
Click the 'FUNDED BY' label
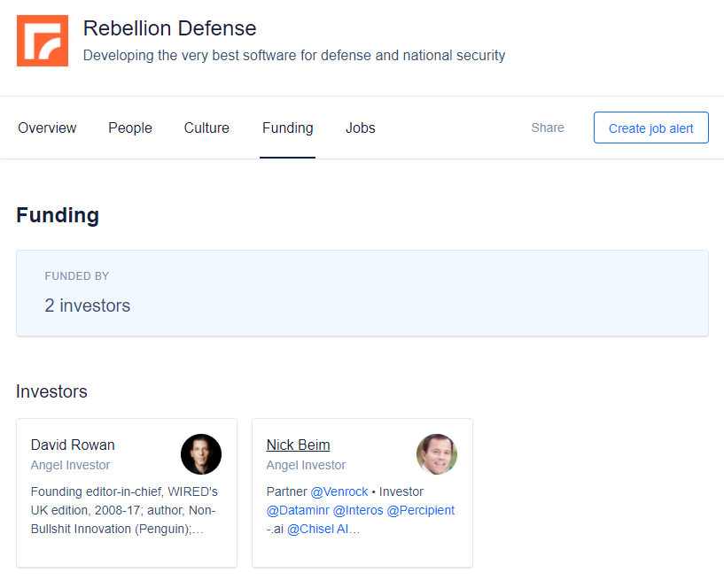[x=76, y=276]
